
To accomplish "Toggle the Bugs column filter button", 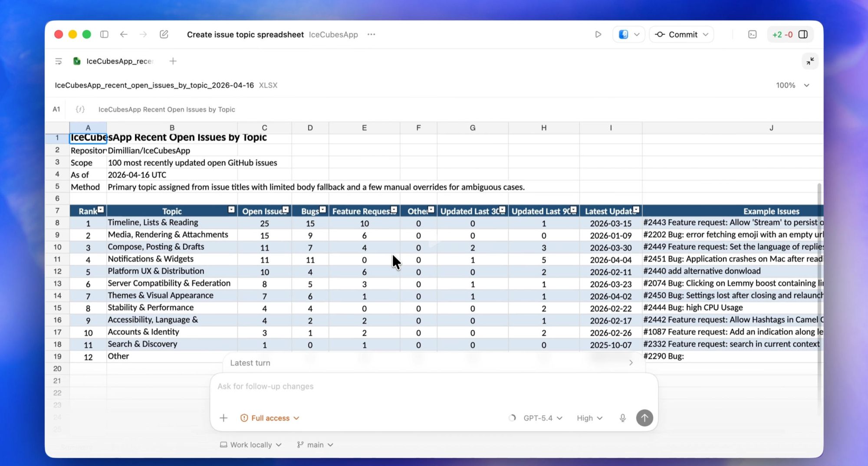I will click(322, 210).
